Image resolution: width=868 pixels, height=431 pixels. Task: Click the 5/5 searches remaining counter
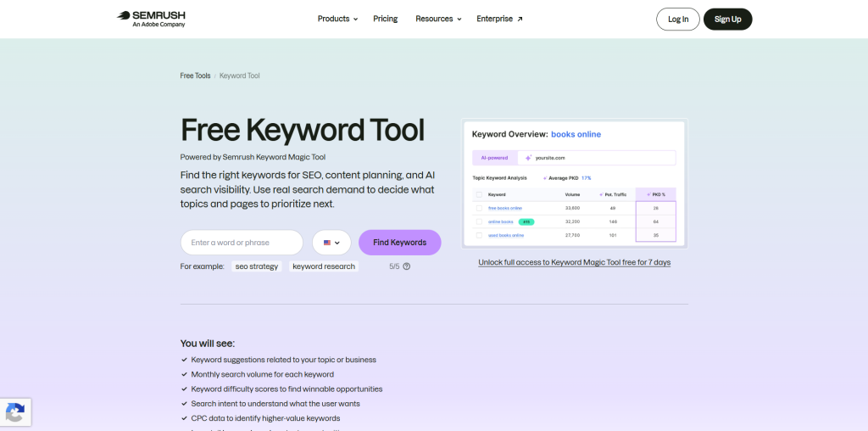[x=394, y=266]
